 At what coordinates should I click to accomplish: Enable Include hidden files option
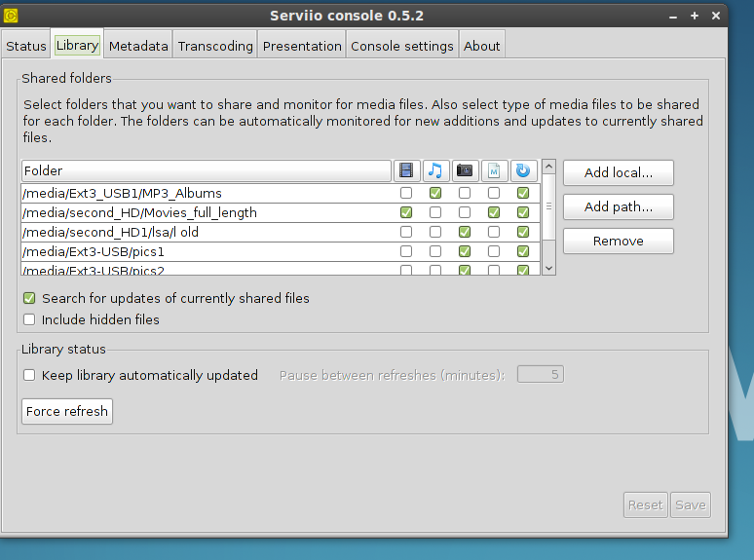(30, 319)
